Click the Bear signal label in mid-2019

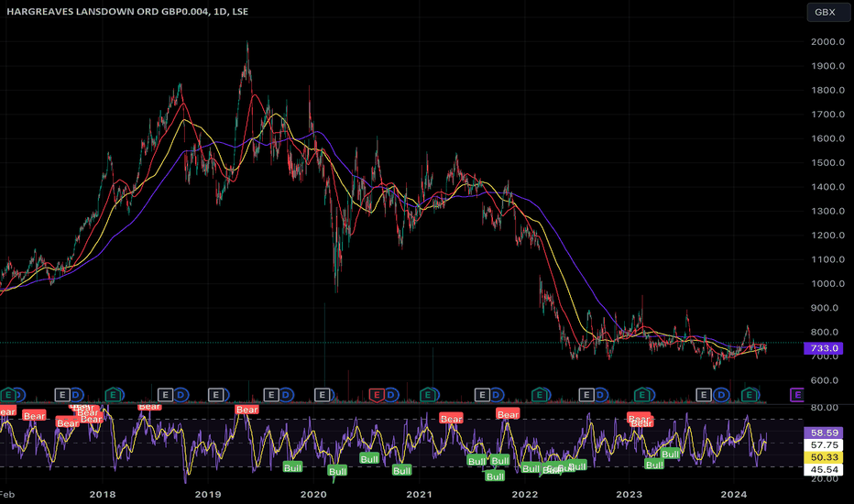tap(246, 410)
